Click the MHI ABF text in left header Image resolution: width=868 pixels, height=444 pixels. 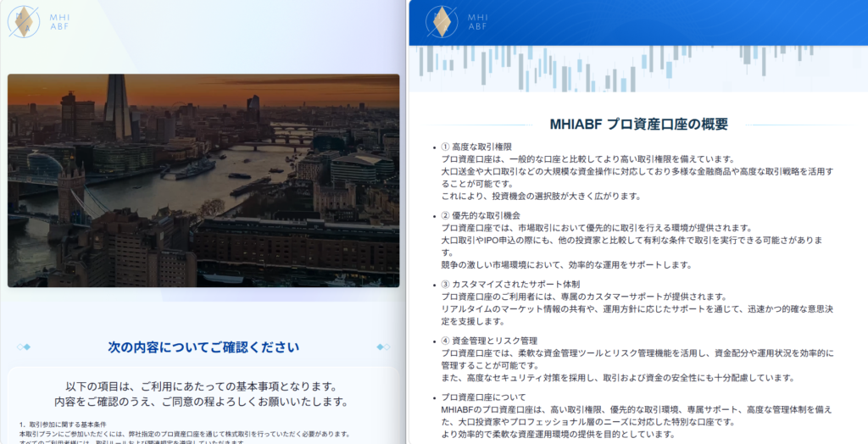point(59,21)
